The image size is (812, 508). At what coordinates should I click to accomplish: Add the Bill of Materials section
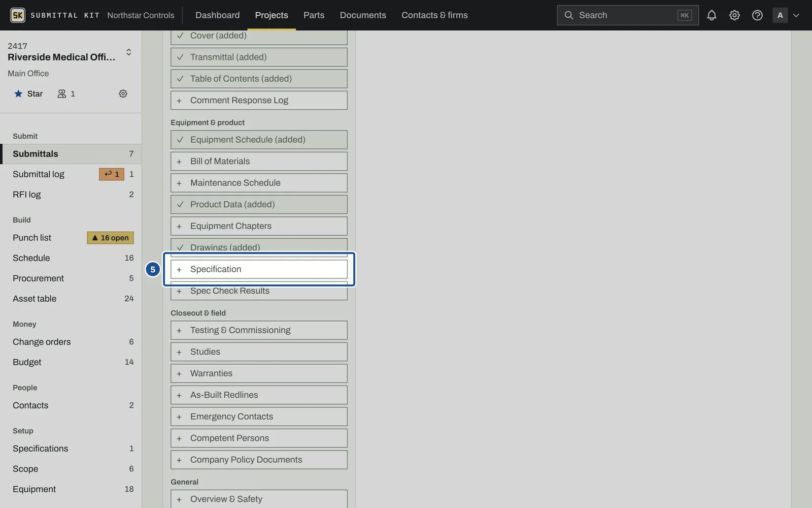click(x=259, y=161)
